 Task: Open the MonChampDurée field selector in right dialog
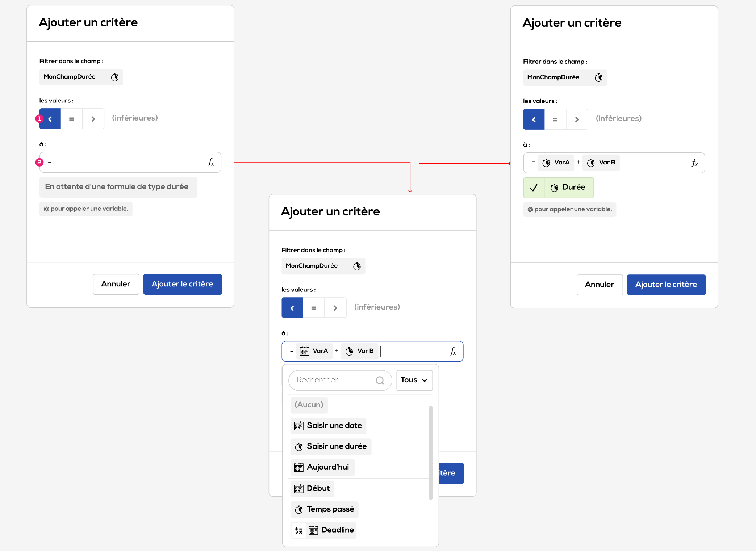click(564, 77)
